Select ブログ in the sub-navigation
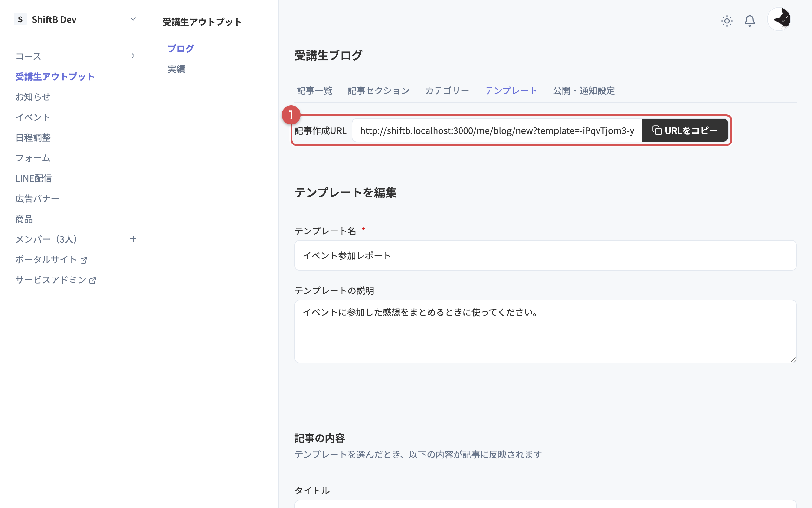The height and width of the screenshot is (508, 812). (x=180, y=48)
